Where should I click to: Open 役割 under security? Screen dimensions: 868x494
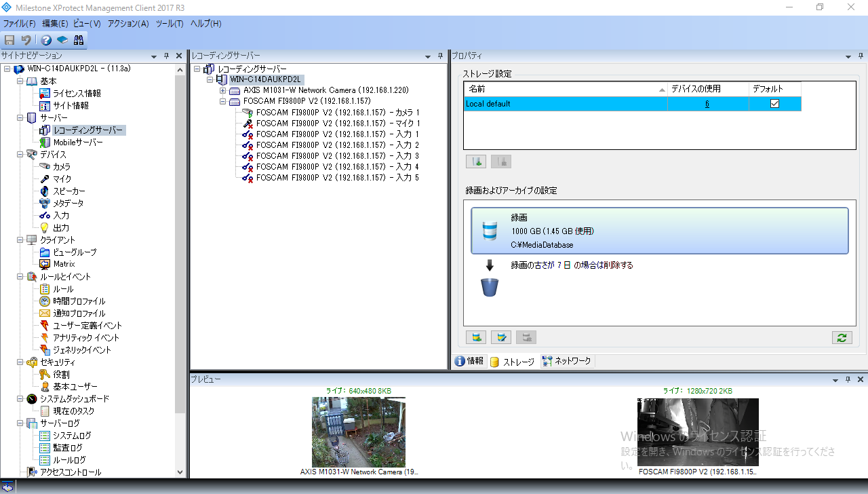click(61, 375)
